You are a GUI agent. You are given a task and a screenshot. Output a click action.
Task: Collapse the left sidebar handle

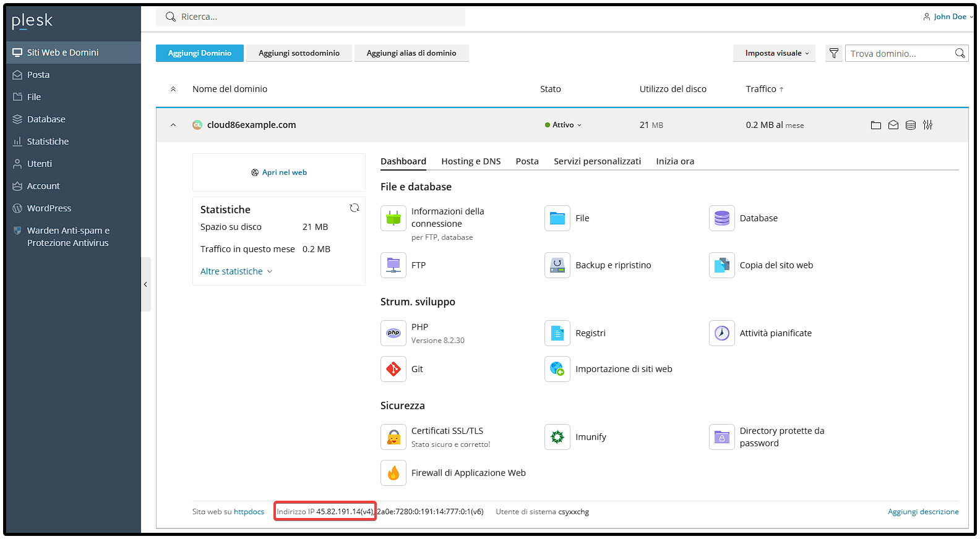coord(145,284)
